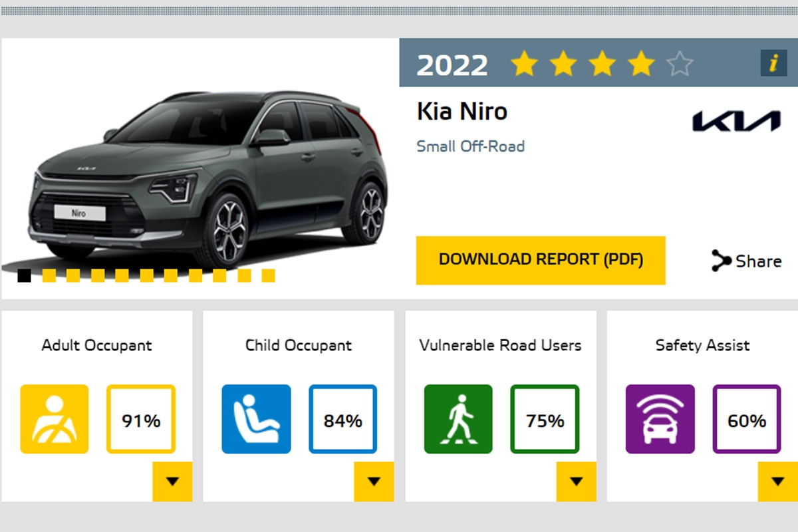Select the seventh carousel image dot
Screen dimensions: 798x532
[170, 275]
